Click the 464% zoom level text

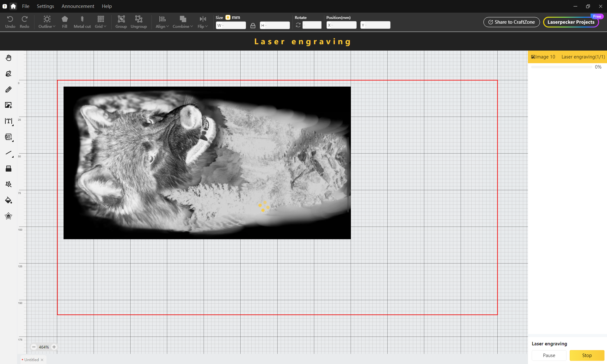[44, 347]
